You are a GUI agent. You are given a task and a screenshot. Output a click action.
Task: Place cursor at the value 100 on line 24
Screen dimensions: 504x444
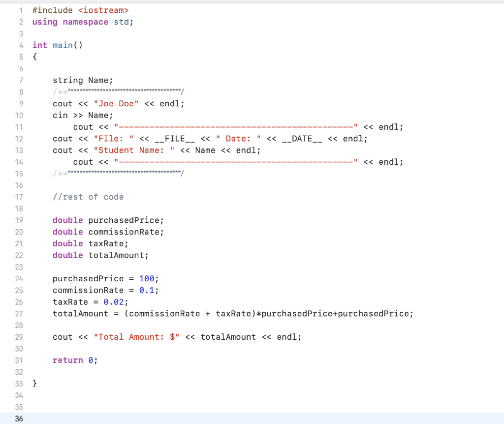(x=147, y=278)
